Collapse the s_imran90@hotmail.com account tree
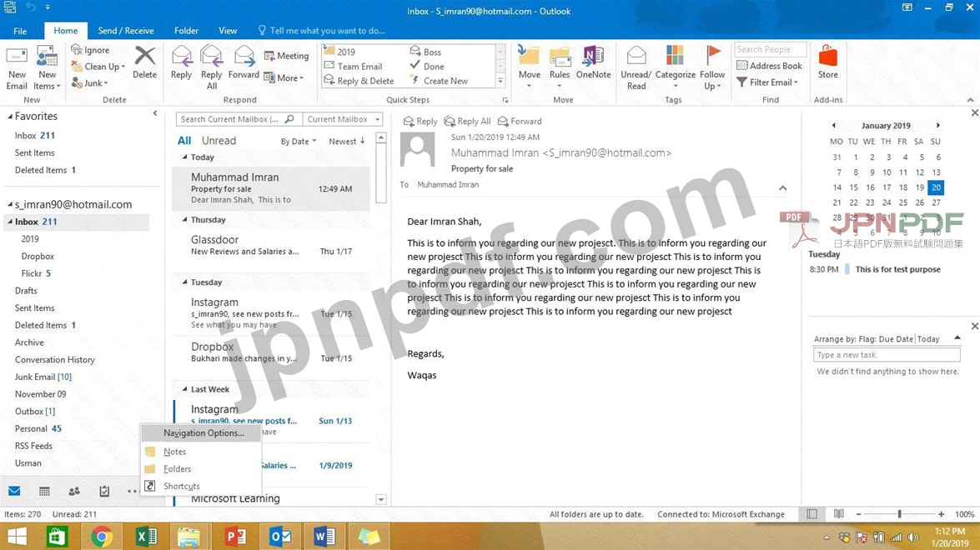This screenshot has height=550, width=980. click(x=10, y=204)
